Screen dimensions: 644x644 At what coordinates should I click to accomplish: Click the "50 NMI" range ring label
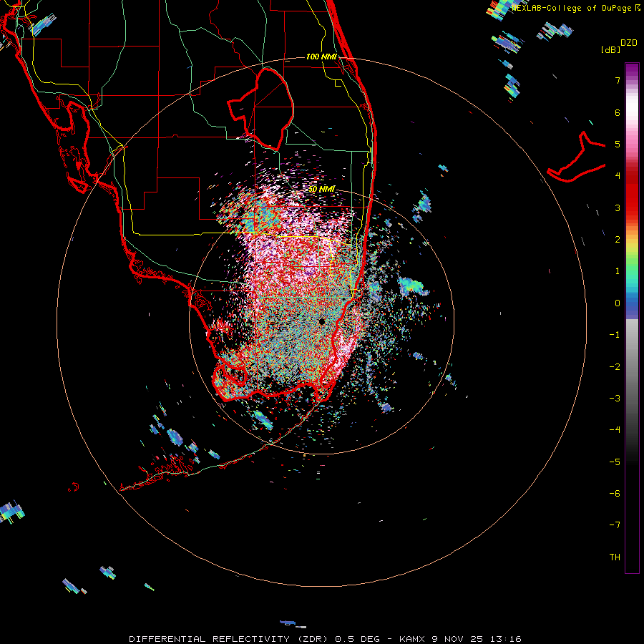coord(321,190)
